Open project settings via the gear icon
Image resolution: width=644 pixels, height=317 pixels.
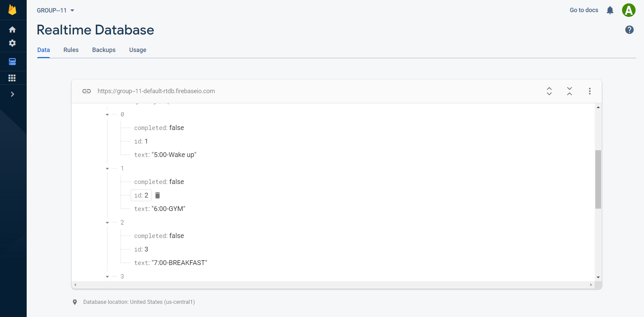12,43
